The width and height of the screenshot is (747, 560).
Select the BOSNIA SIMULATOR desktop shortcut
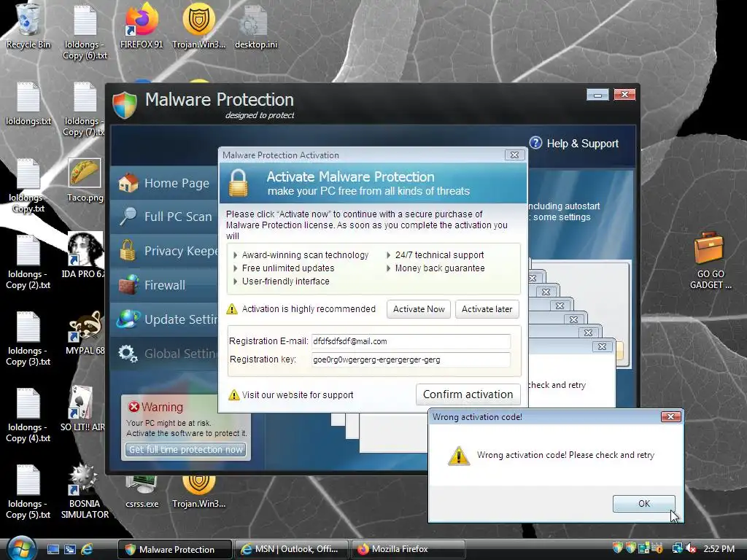(x=85, y=491)
